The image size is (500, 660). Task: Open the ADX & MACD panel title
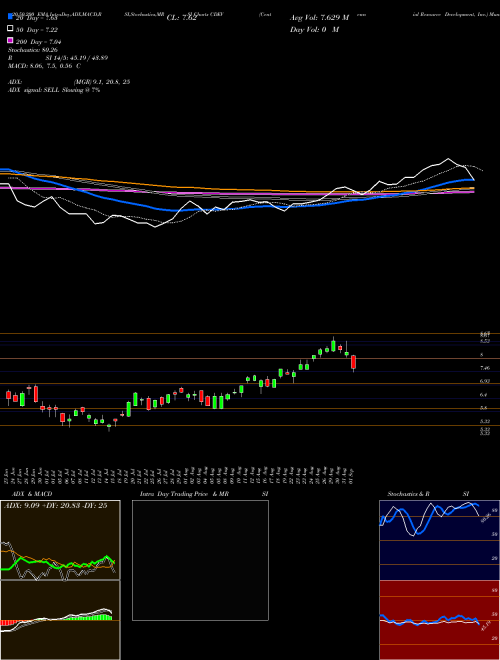pyautogui.click(x=32, y=494)
